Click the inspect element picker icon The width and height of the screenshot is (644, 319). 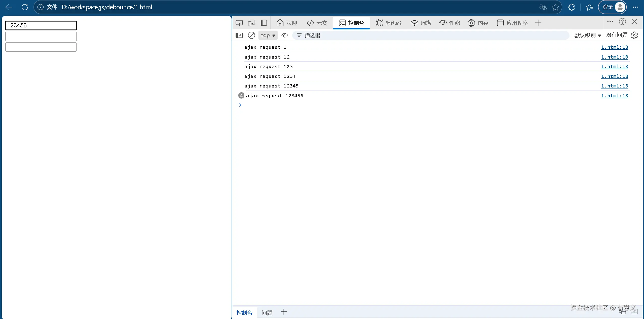click(239, 23)
